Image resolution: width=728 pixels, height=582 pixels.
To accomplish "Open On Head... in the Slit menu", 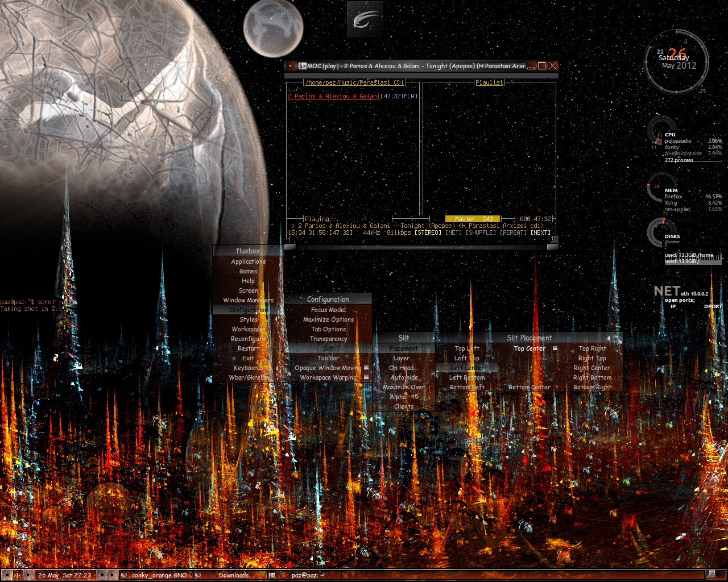I will coord(404,368).
